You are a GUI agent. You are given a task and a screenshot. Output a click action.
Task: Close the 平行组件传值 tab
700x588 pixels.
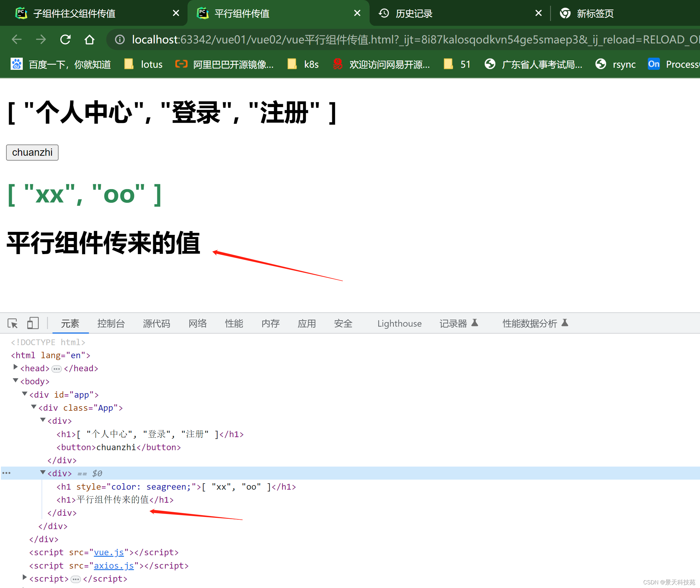pyautogui.click(x=357, y=13)
